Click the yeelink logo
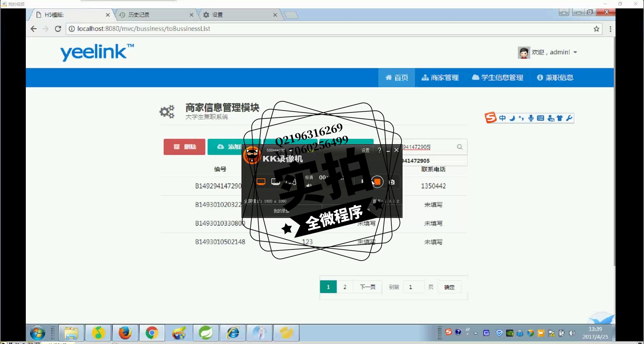This screenshot has width=644, height=344. [97, 52]
